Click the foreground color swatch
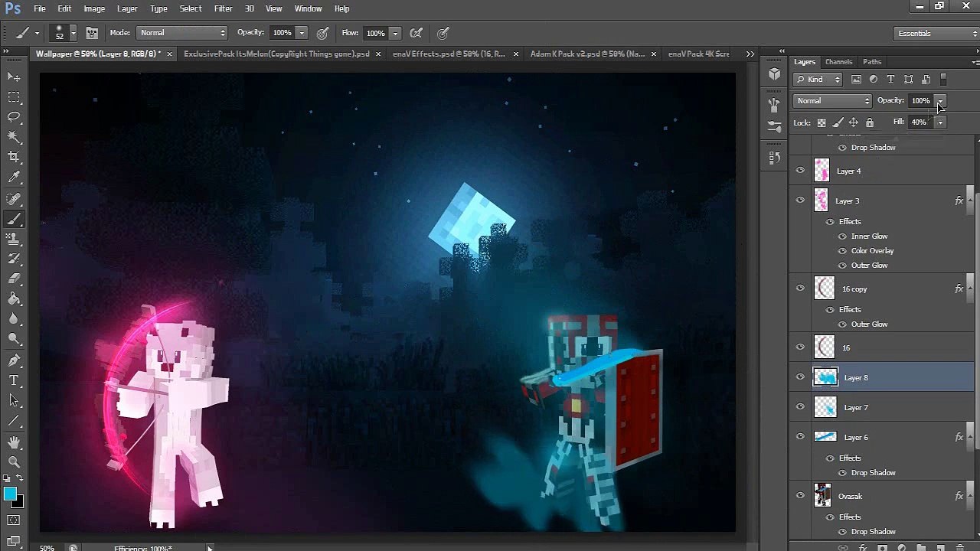This screenshot has height=551, width=980. (x=10, y=494)
